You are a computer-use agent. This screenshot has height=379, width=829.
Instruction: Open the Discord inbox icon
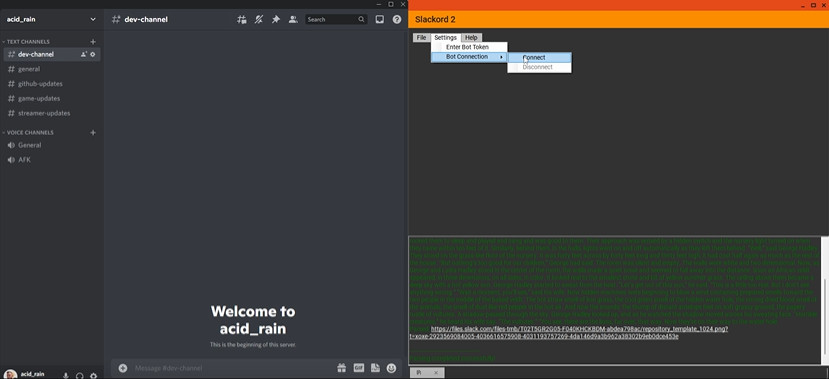(x=380, y=20)
